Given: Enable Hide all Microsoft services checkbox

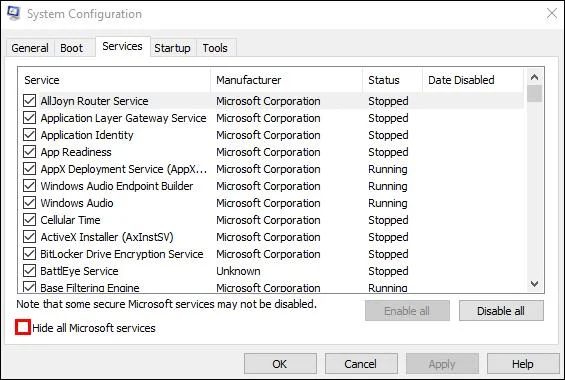Looking at the screenshot, I should coord(23,327).
